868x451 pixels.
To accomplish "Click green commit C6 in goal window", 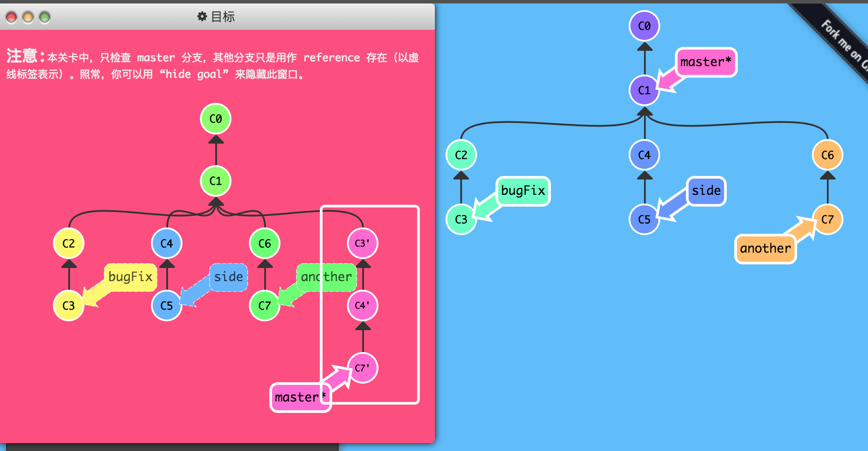I will pos(265,243).
